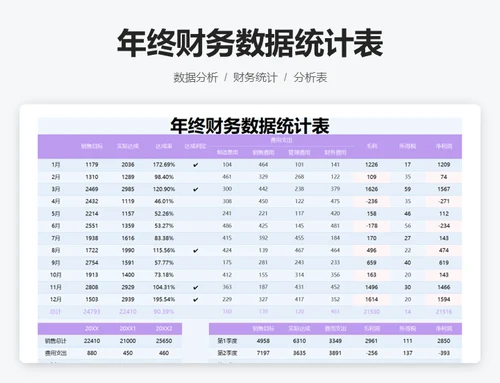
Task: Click the 880 expense cell in yearly table
Action: (92, 353)
